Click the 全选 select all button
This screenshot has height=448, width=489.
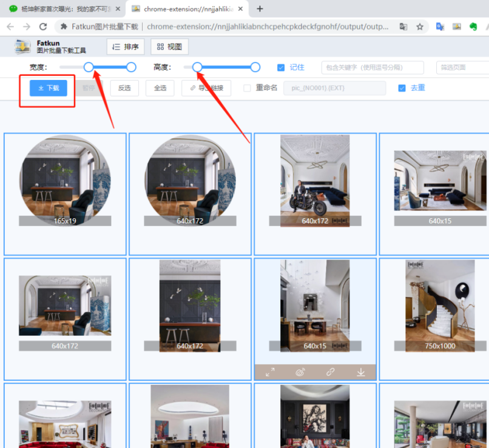[x=160, y=88]
